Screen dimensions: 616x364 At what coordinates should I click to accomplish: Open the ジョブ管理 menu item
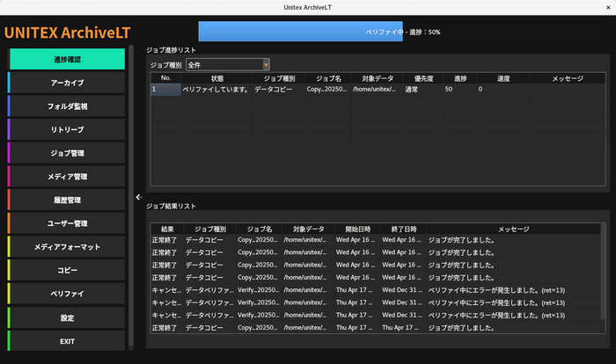(67, 153)
